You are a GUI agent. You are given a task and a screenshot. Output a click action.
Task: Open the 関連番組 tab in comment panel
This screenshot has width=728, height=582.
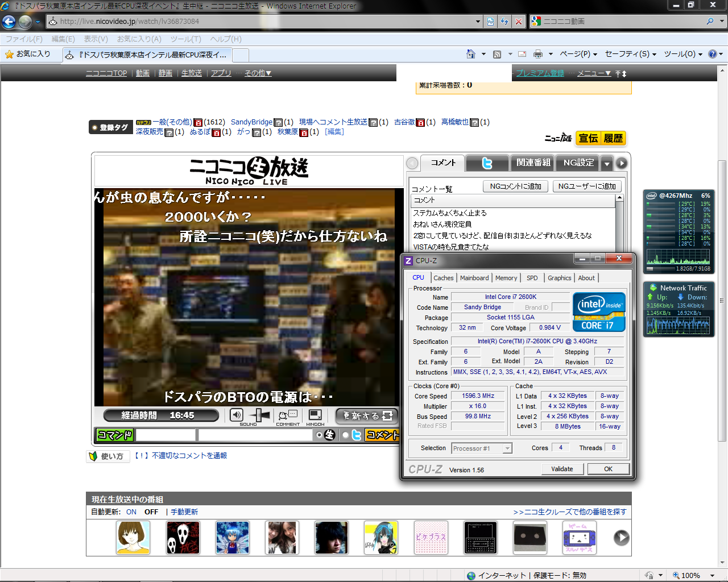point(533,163)
